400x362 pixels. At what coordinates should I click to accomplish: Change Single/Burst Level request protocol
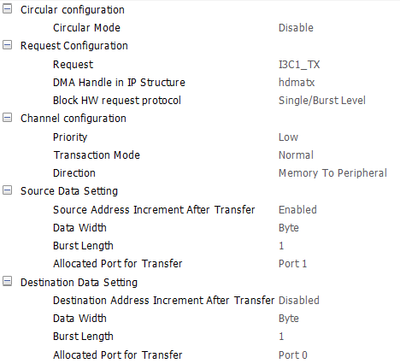click(x=322, y=100)
